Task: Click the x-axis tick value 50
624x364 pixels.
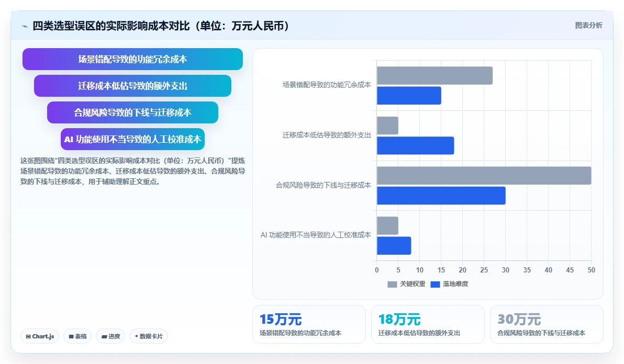Action: click(x=592, y=270)
